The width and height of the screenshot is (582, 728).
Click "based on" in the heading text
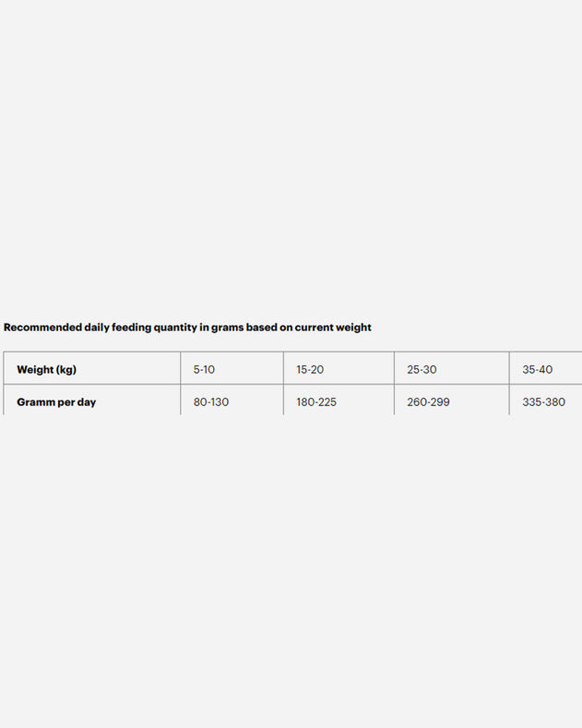[x=268, y=328]
